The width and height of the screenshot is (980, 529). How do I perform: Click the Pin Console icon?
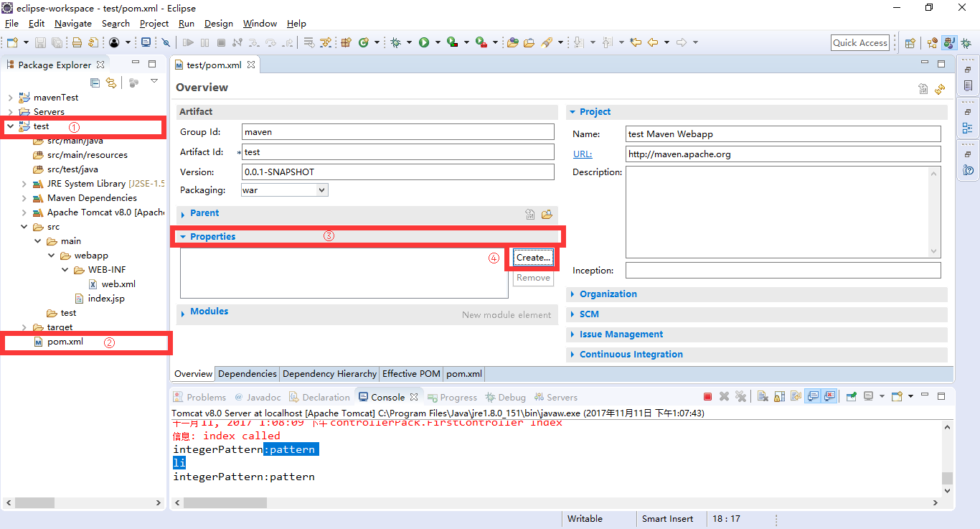click(851, 396)
